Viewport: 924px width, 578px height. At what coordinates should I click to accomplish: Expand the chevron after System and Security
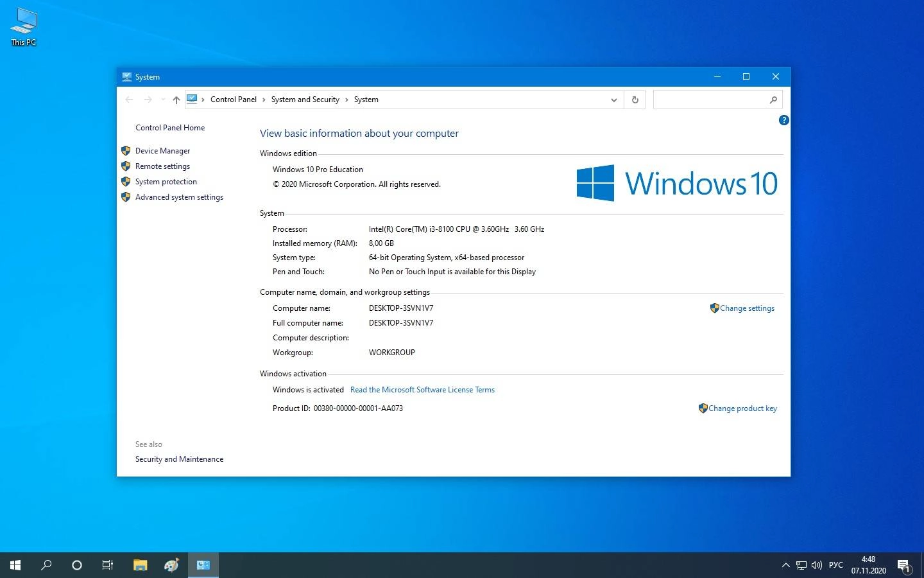tap(346, 100)
